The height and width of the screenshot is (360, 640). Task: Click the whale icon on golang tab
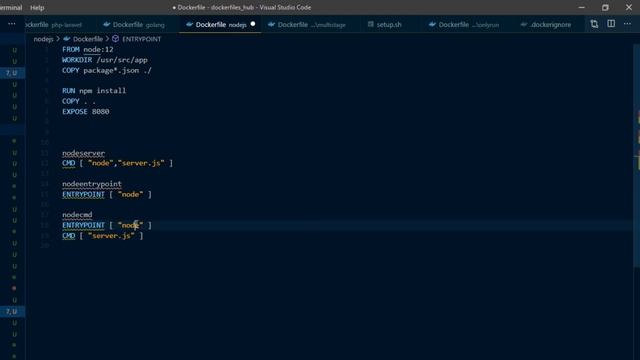107,24
